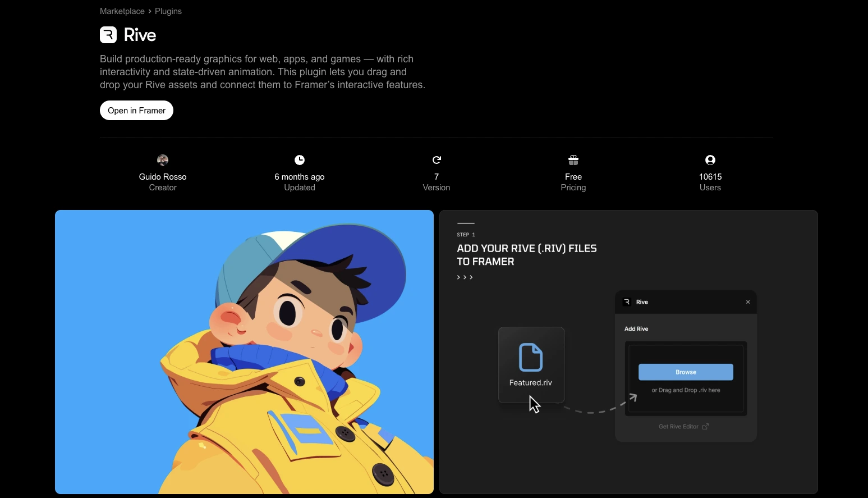Click the breadcrumb chevron after Marketplace

click(x=149, y=11)
